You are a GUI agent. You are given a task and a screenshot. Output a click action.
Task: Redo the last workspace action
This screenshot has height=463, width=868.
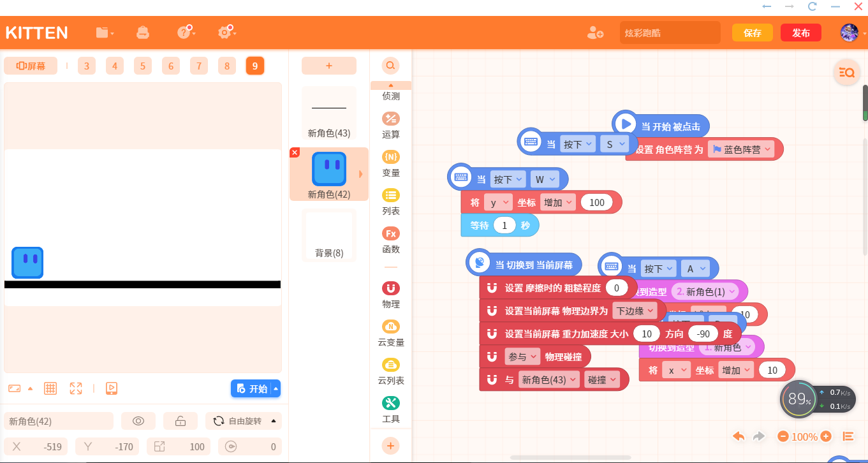(758, 436)
